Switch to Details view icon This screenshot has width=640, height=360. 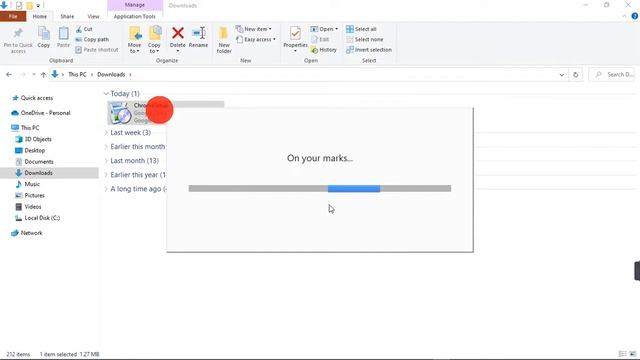(x=622, y=354)
